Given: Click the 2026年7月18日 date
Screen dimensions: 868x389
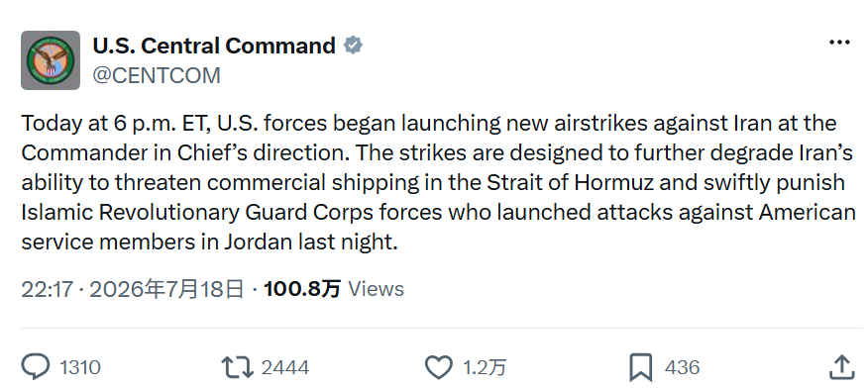Looking at the screenshot, I should (166, 289).
